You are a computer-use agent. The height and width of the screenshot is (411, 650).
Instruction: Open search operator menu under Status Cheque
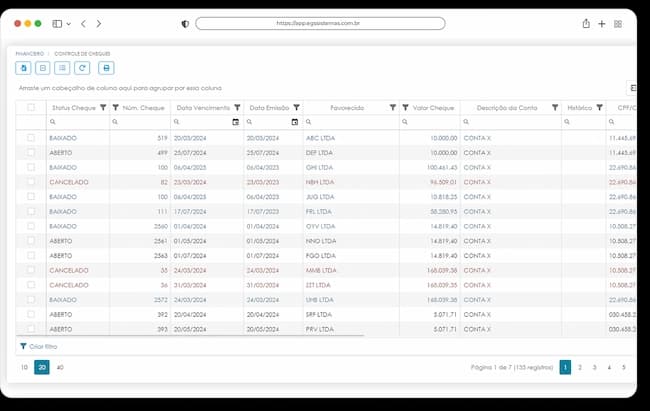53,122
